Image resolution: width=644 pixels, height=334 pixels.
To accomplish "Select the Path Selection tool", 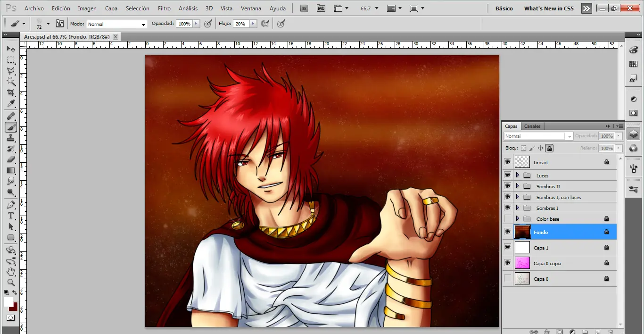I will [x=11, y=226].
